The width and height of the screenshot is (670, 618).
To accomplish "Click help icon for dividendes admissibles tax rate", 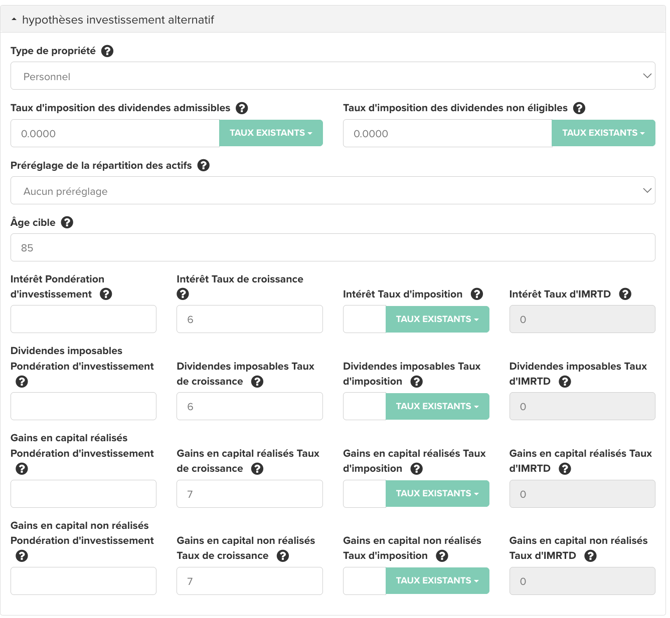I will click(242, 108).
